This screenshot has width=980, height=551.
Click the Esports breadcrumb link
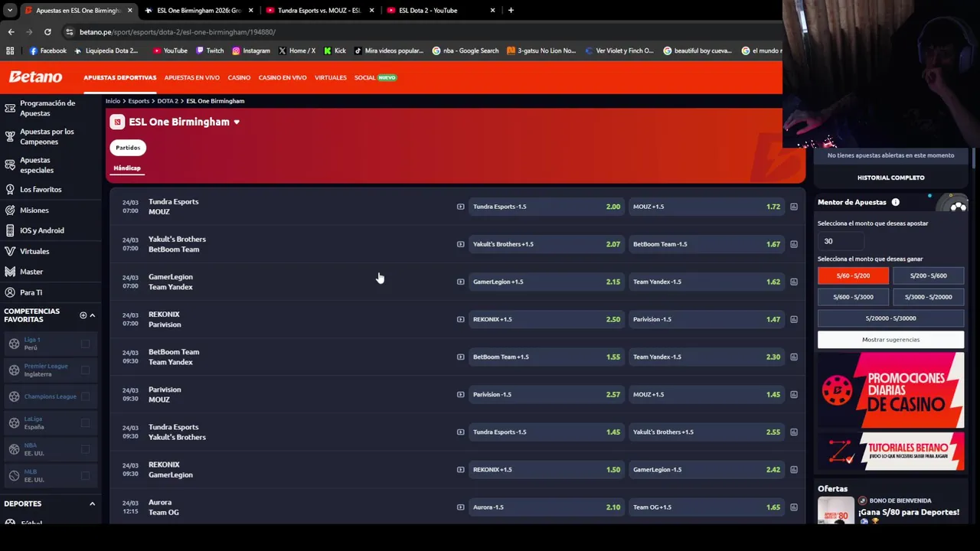pos(139,101)
